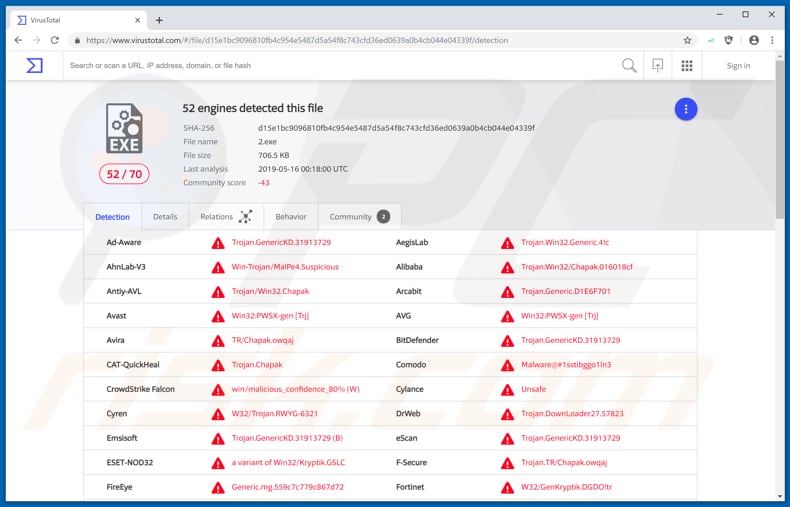Click warning icon for Fortinet result
The width and height of the screenshot is (790, 507).
(x=507, y=487)
